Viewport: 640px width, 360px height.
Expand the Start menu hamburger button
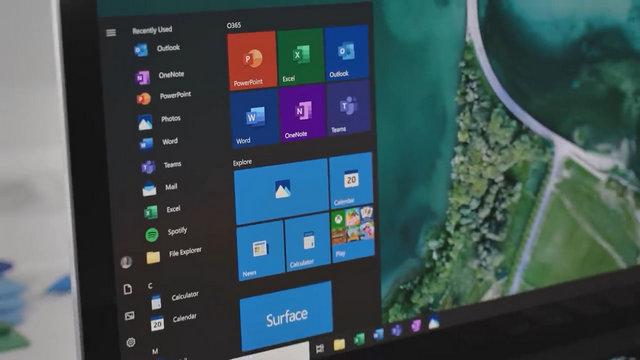tap(111, 33)
